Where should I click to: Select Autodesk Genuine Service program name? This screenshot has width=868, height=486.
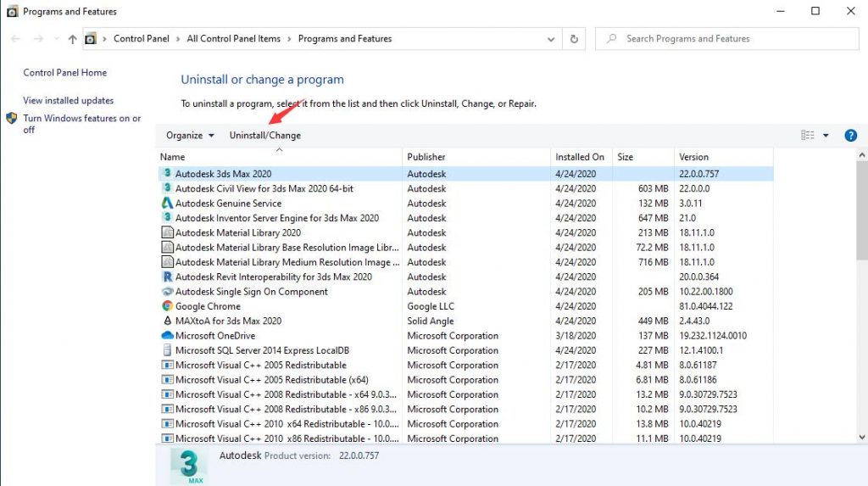click(228, 204)
